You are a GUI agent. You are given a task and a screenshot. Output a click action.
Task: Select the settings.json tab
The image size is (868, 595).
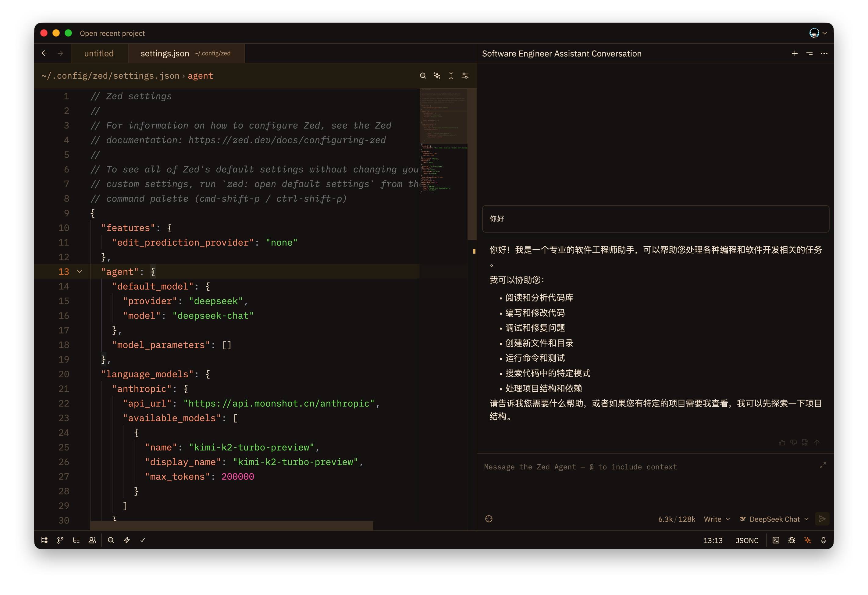click(165, 53)
